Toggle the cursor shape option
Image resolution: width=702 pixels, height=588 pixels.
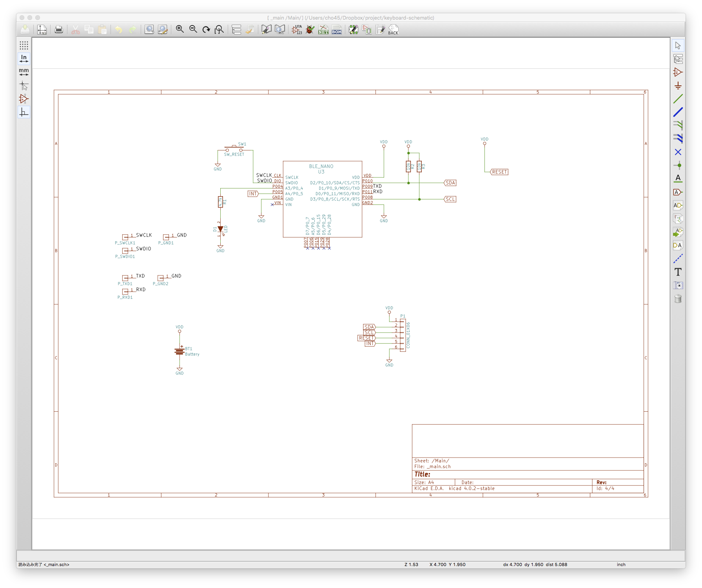pos(24,85)
